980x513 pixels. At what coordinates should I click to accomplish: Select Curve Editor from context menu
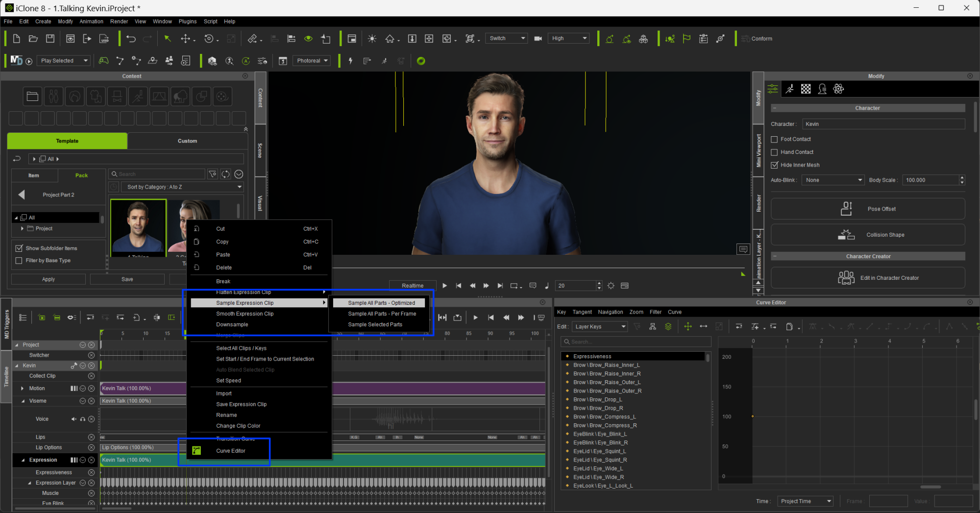[x=231, y=451]
